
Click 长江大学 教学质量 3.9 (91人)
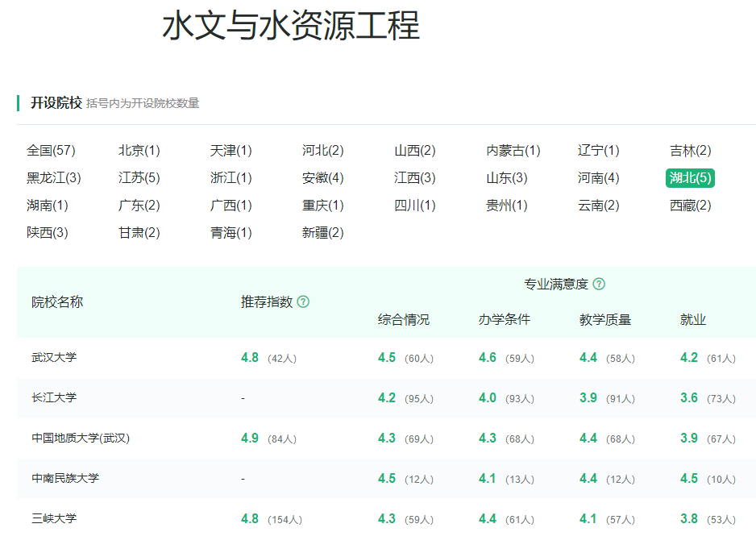pyautogui.click(x=607, y=398)
